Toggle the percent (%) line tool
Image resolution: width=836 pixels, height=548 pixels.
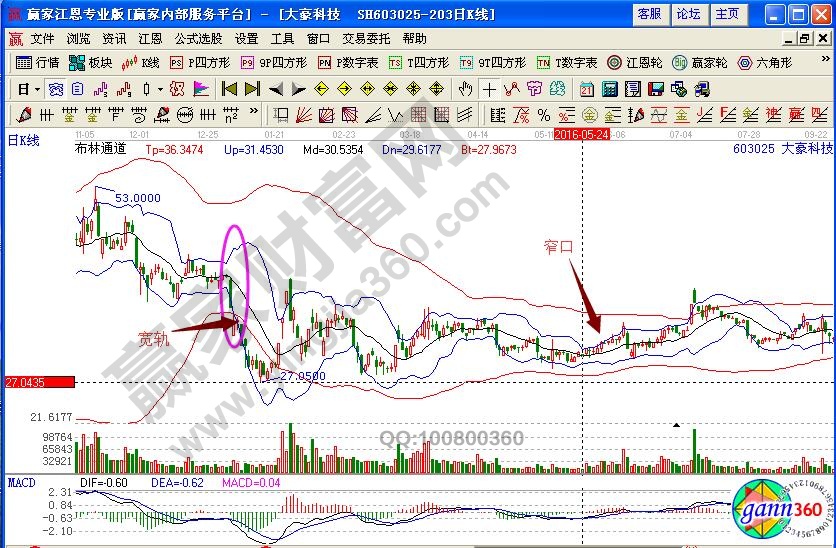coord(543,114)
